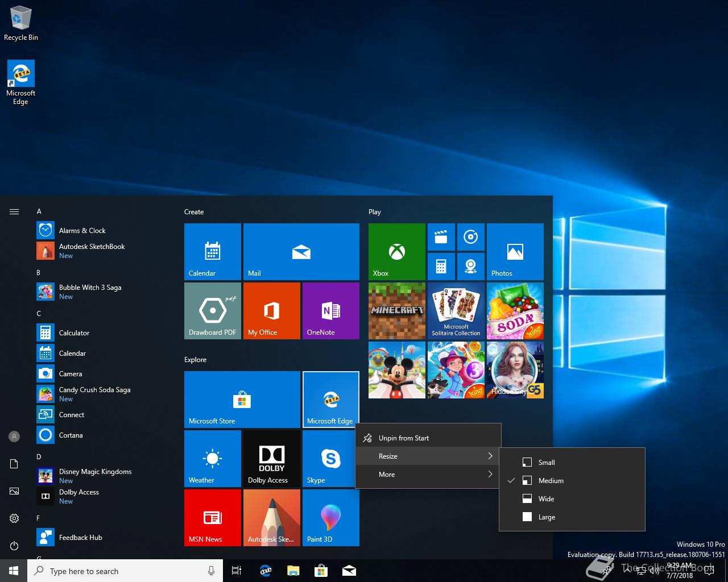Image resolution: width=728 pixels, height=582 pixels.
Task: Click the Windows Start button
Action: pyautogui.click(x=14, y=571)
